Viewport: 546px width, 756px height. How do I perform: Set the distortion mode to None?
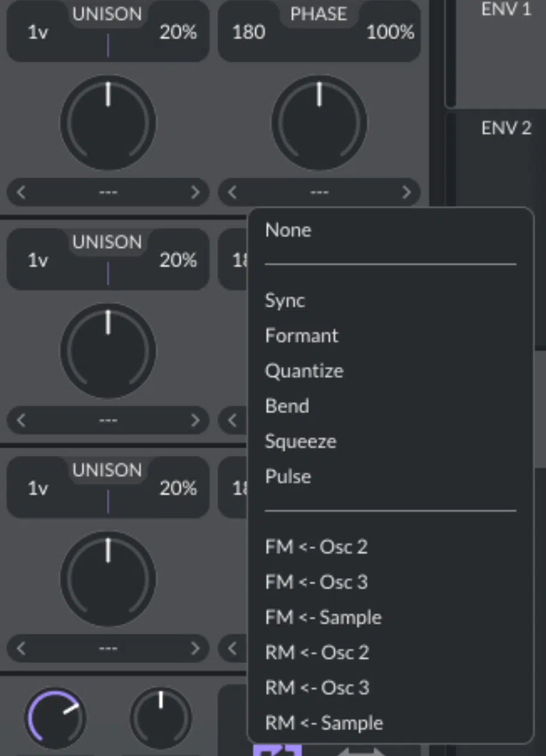[x=287, y=230]
